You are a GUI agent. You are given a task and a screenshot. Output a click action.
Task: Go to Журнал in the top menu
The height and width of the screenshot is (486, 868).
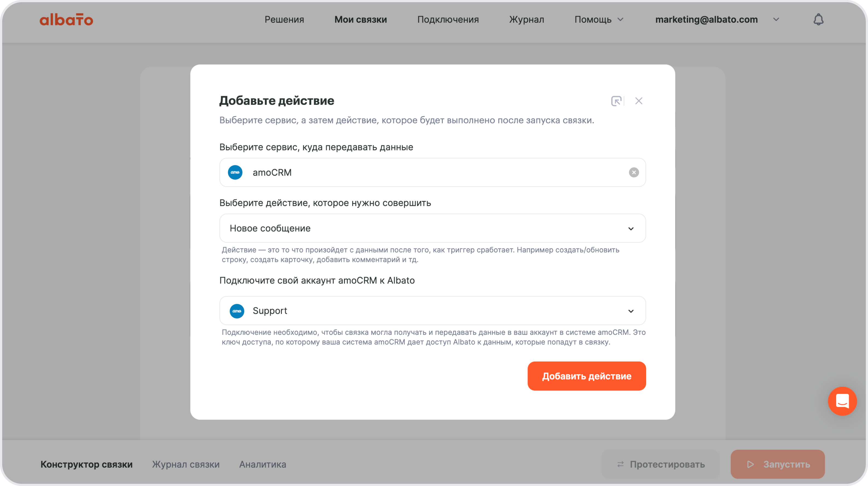[526, 19]
